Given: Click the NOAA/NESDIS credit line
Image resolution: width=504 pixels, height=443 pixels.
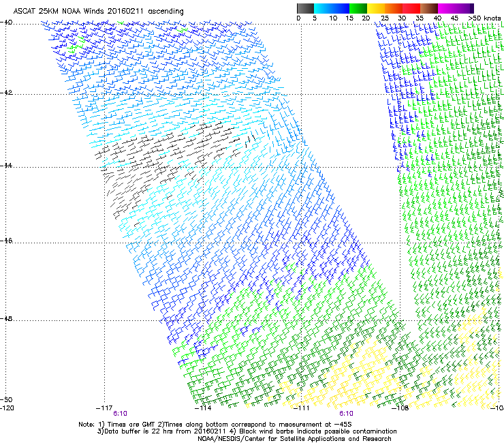Looking at the screenshot, I should click(x=294, y=439).
